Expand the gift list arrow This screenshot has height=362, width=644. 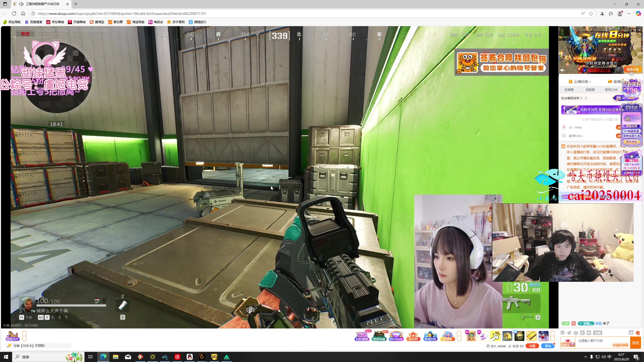(553, 336)
